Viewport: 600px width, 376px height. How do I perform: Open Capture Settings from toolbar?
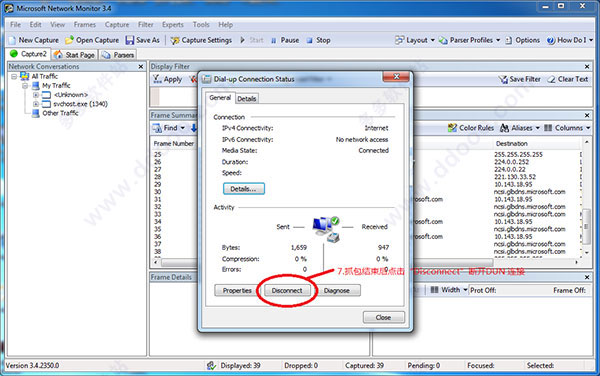201,40
